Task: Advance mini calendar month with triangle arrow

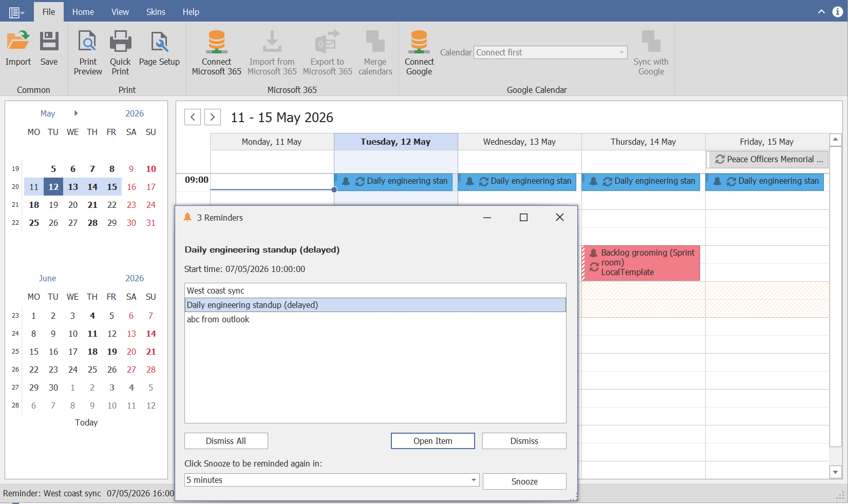Action: point(76,113)
